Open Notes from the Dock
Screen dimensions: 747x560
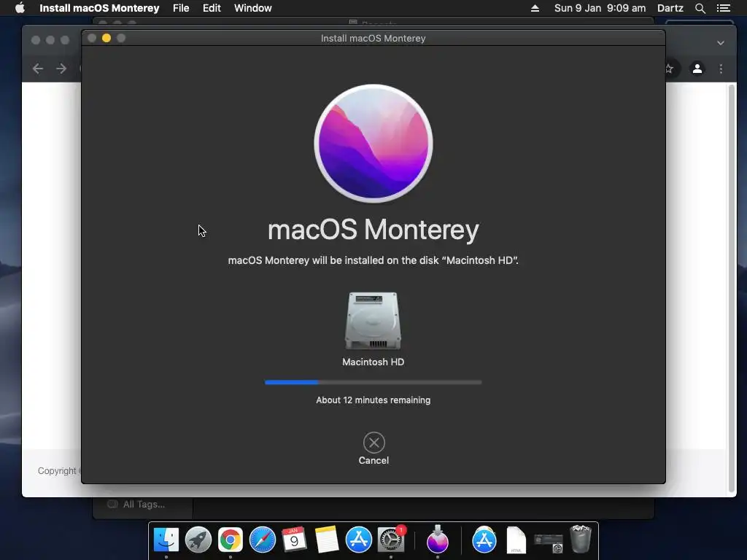[x=326, y=540]
